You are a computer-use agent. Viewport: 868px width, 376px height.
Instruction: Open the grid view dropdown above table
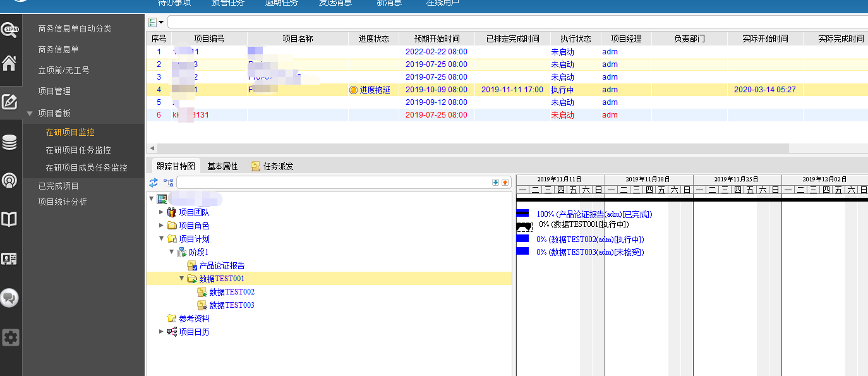pos(155,22)
